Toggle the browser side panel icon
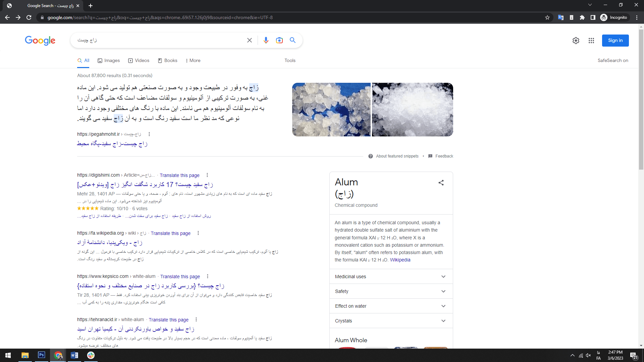644x362 pixels. [x=593, y=17]
